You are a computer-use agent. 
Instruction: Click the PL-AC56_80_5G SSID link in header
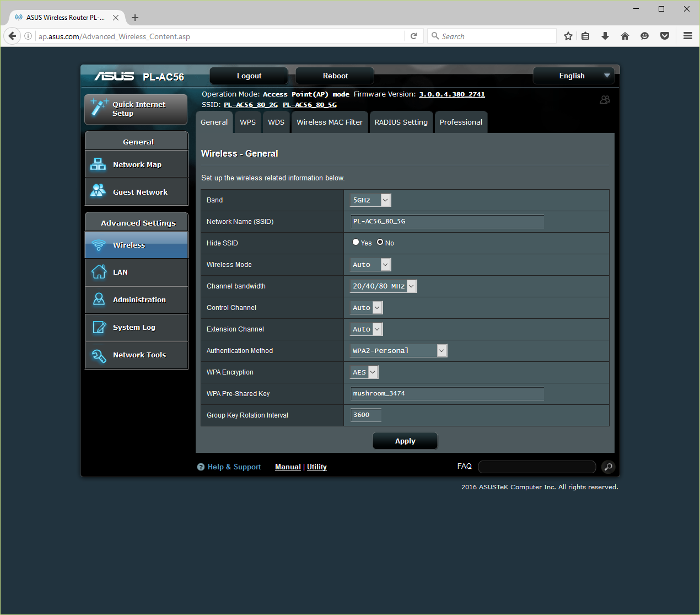[310, 105]
